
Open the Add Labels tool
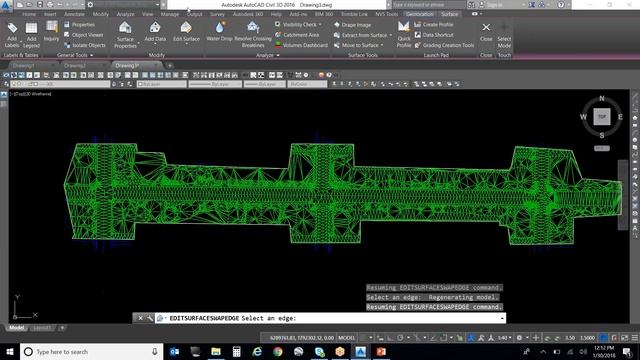(12, 35)
